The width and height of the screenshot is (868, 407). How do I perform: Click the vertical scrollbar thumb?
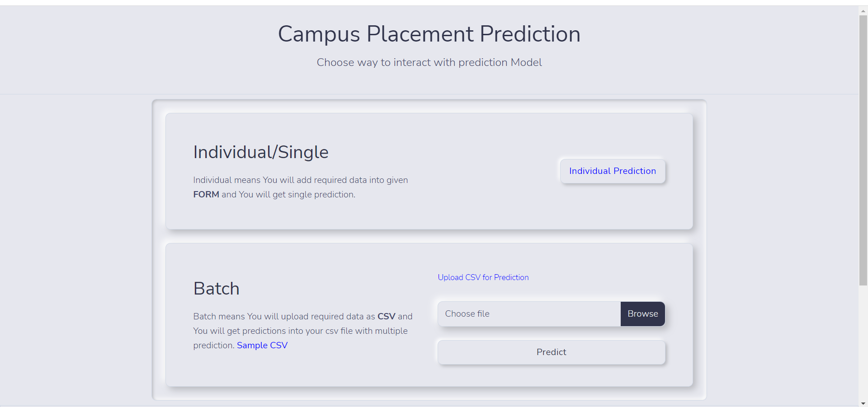pyautogui.click(x=863, y=149)
